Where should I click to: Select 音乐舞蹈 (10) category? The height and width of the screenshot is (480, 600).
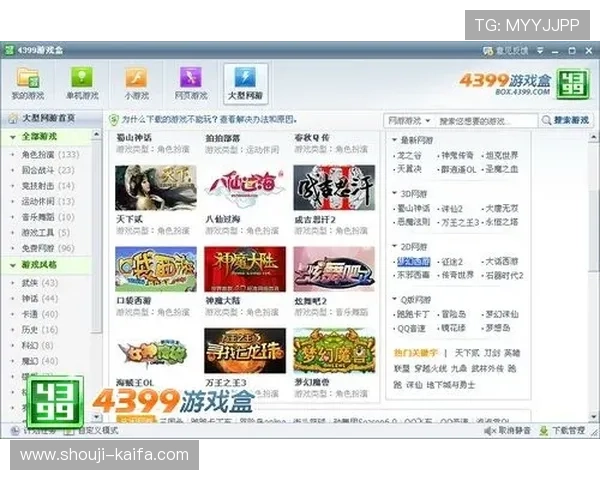tap(47, 217)
